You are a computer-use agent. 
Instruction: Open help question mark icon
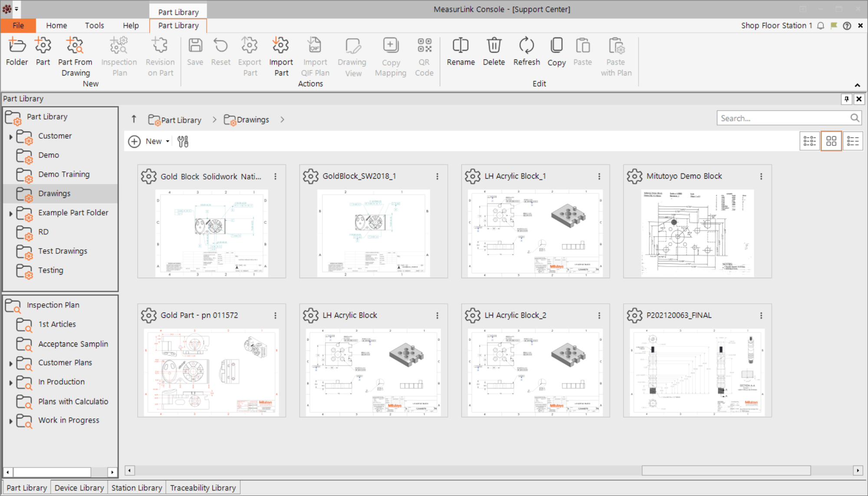(x=847, y=26)
